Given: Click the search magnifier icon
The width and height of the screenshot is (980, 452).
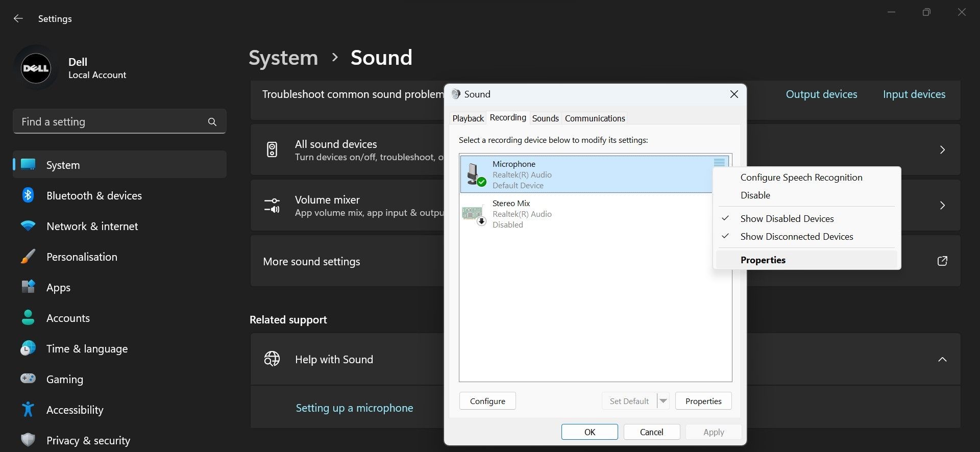Looking at the screenshot, I should [212, 122].
